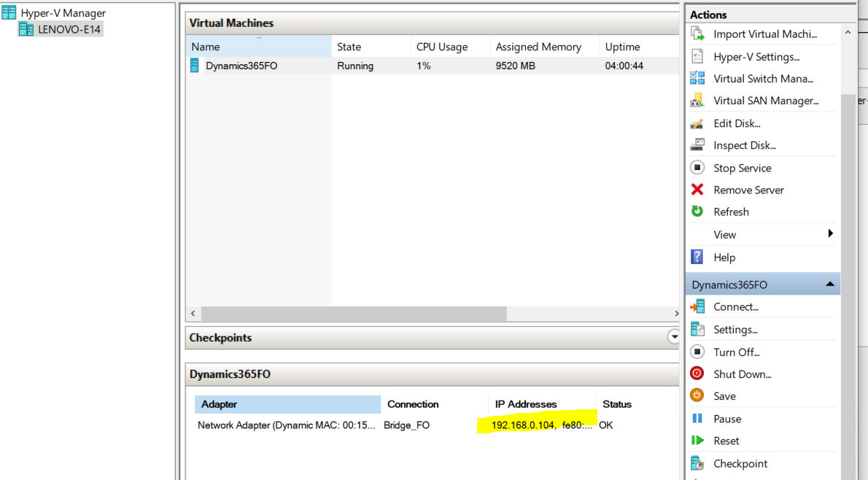Viewport: 868px width, 480px height.
Task: Click the green Reset icon
Action: click(697, 441)
